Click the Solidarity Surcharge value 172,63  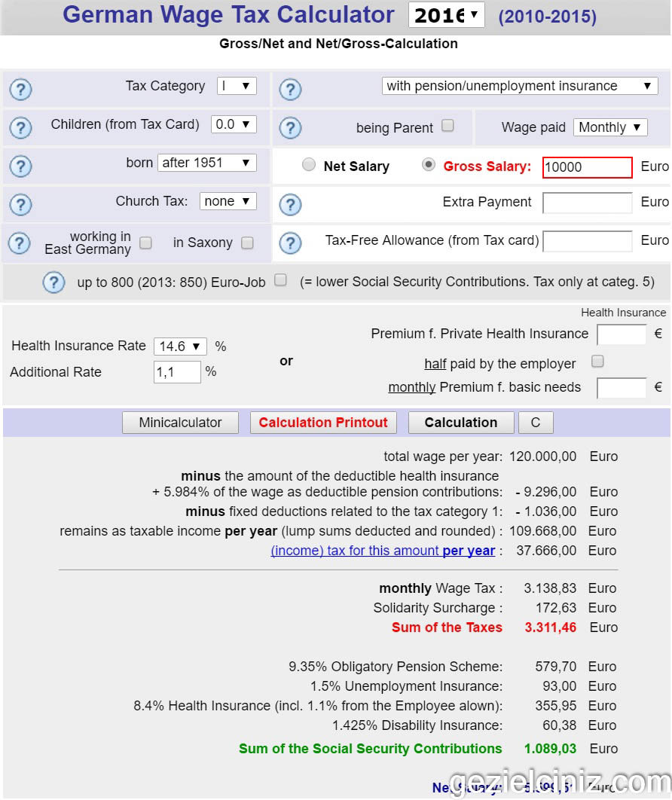click(x=556, y=608)
